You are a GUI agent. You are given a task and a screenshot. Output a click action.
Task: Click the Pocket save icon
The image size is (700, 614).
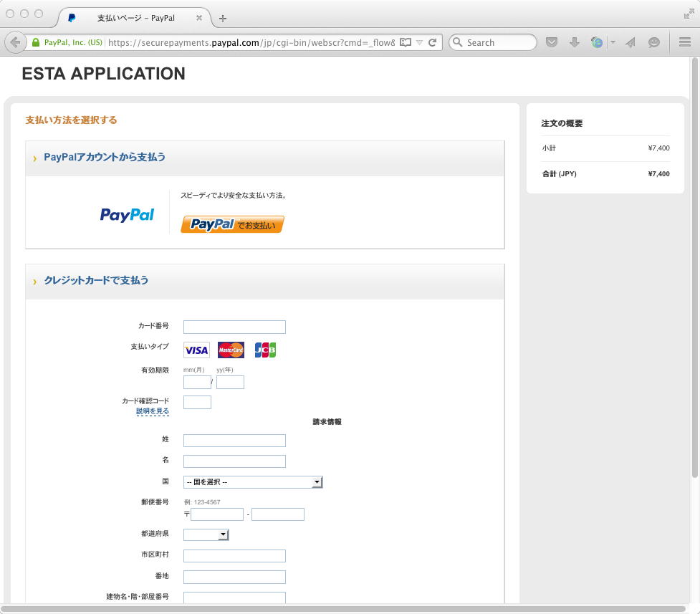(552, 42)
